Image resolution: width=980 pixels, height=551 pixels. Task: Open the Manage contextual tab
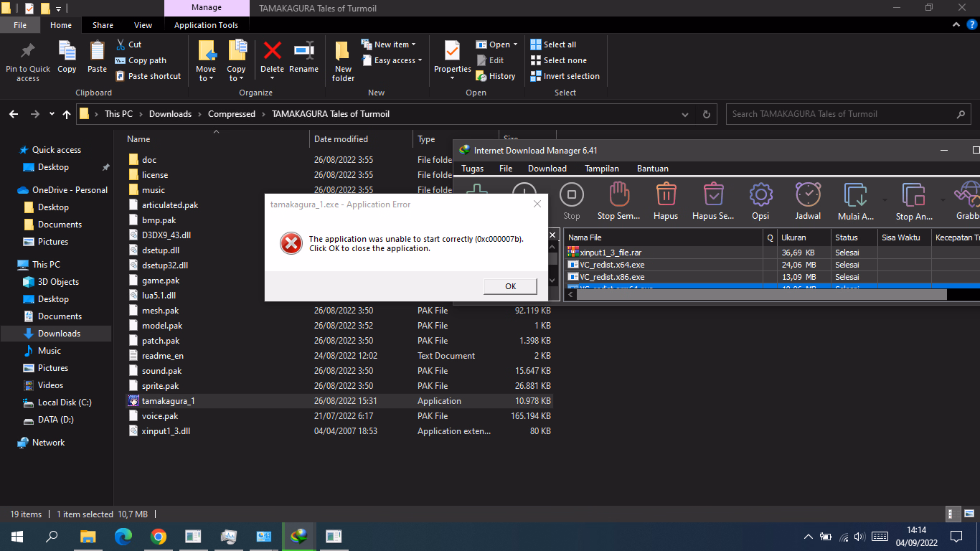coord(206,8)
